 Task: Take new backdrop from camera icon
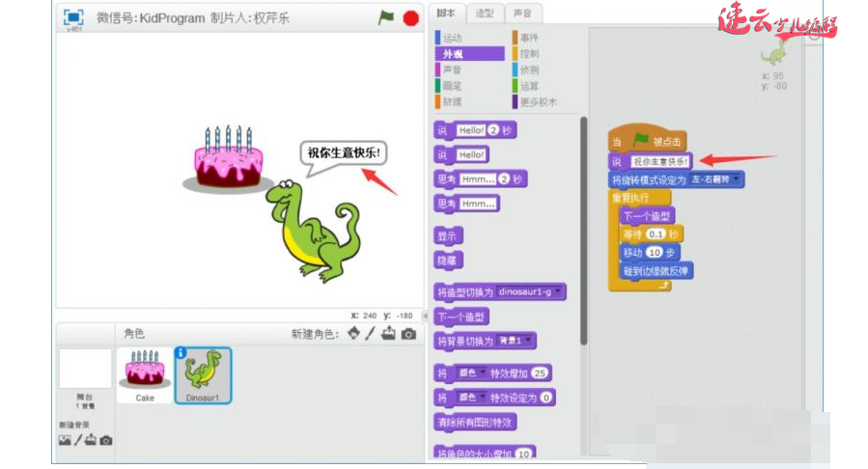(106, 440)
